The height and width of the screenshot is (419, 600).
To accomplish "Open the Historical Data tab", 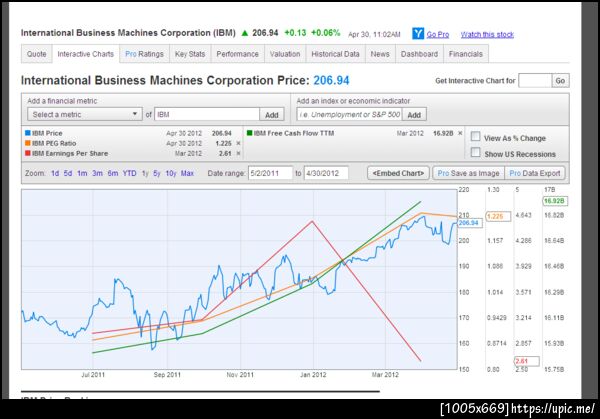I will [x=336, y=54].
